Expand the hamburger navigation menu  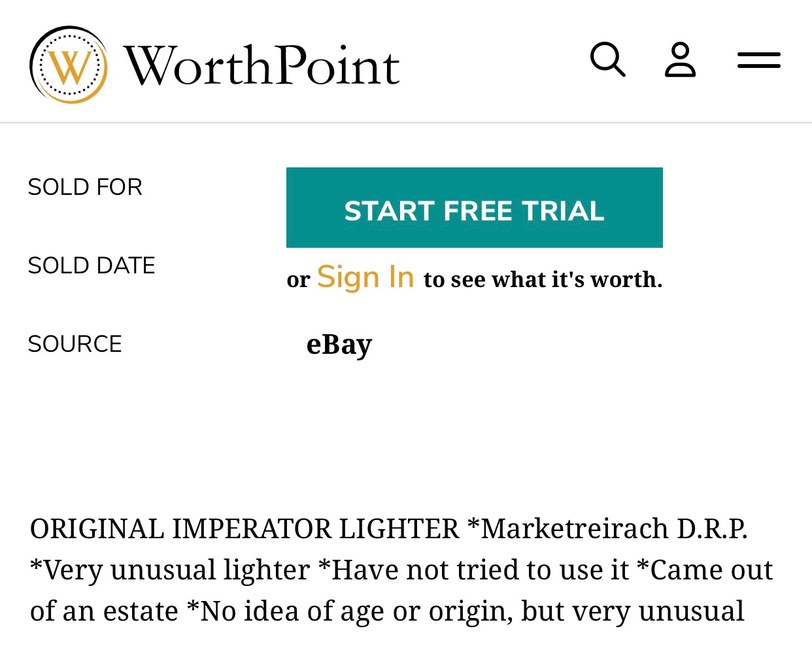(758, 60)
